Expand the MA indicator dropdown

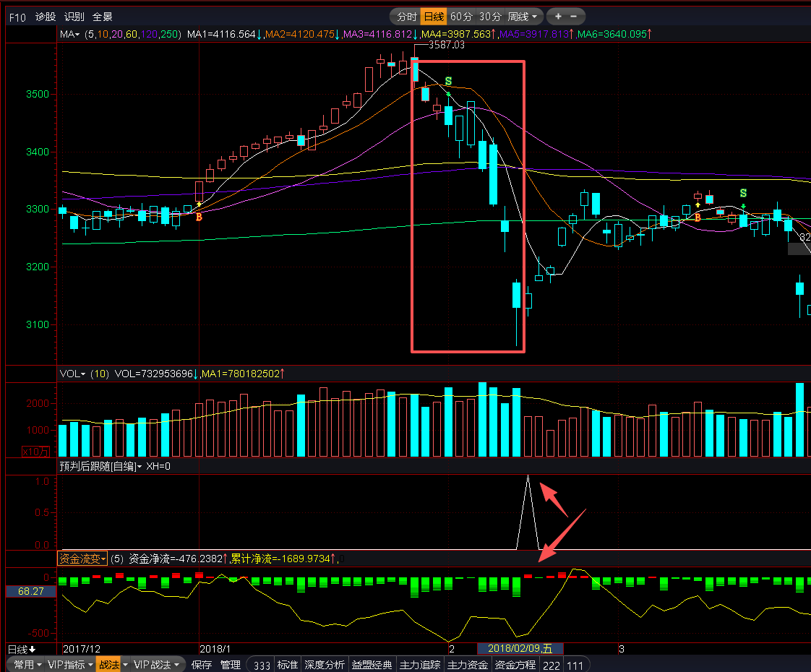pos(69,34)
